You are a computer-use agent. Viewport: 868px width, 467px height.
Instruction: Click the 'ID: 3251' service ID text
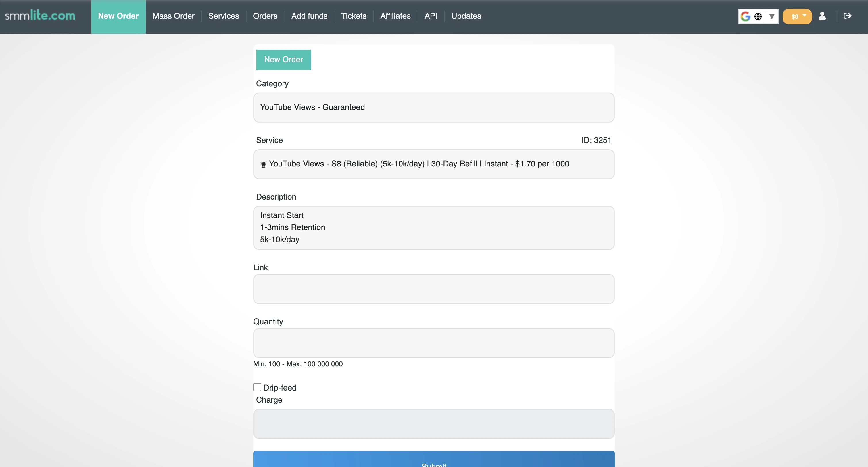coord(596,140)
